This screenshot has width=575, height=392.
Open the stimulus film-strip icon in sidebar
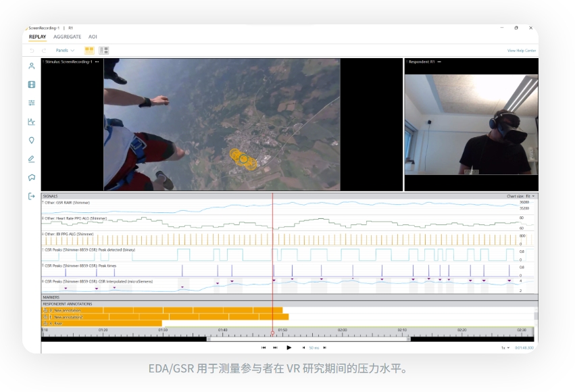(x=31, y=84)
